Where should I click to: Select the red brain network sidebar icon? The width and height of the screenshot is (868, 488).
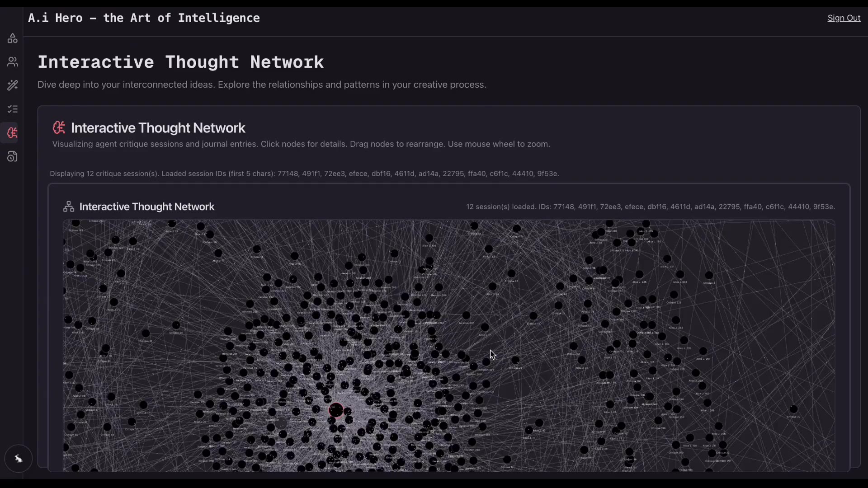13,133
